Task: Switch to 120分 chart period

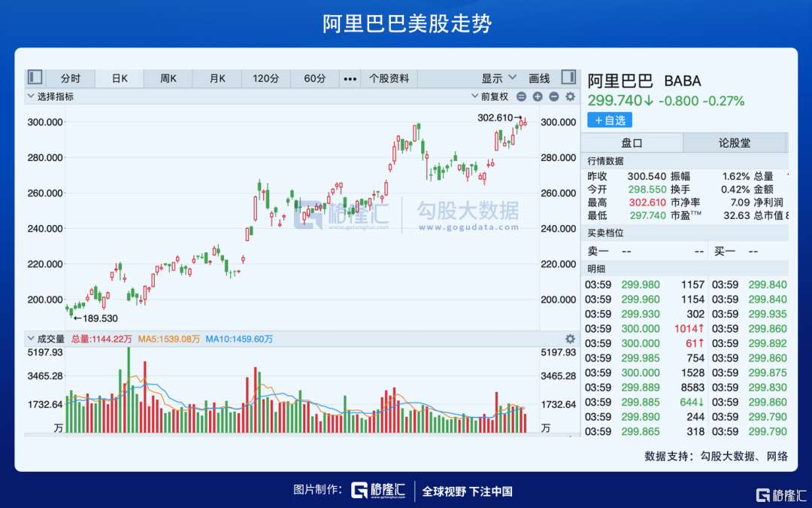Action: tap(265, 79)
